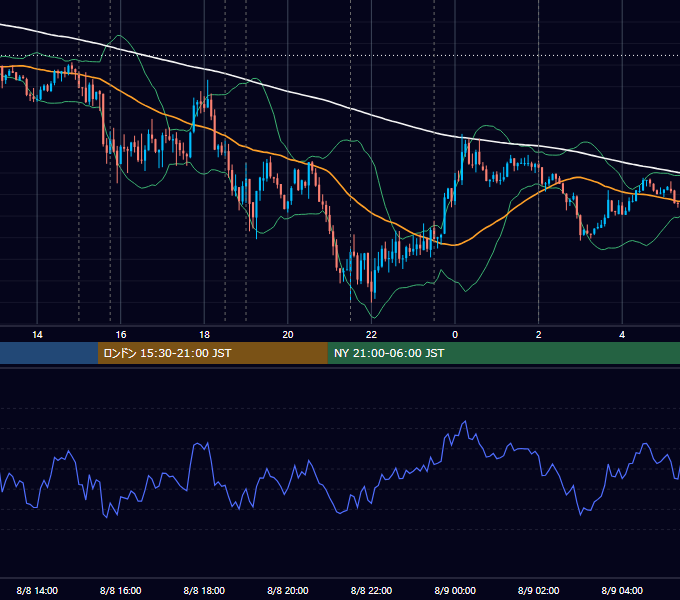680x600 pixels.
Task: Click the 8/8 22:00 date label
Action: [x=372, y=590]
